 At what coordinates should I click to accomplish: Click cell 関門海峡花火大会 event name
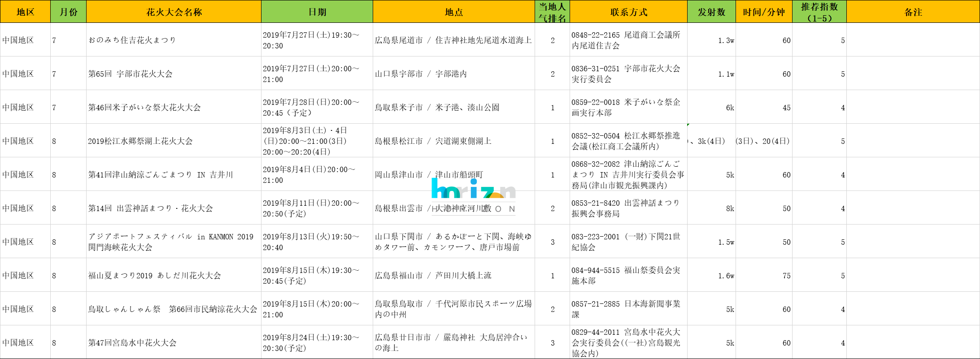pos(174,242)
